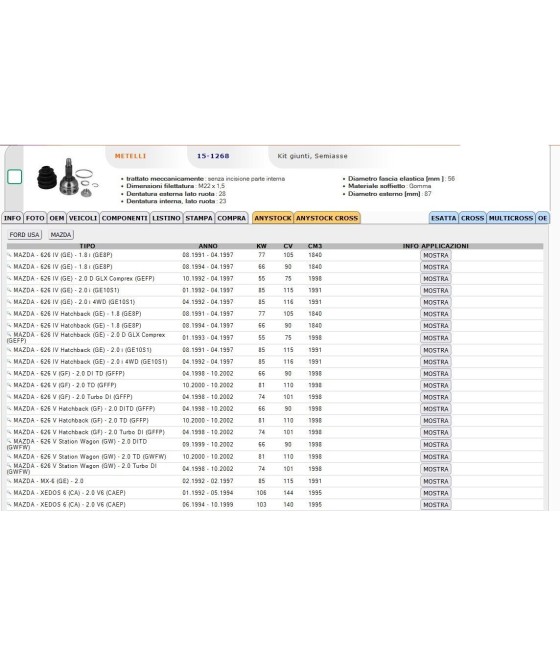
Task: Filter vehicles by MAZDA
Action: tap(61, 235)
